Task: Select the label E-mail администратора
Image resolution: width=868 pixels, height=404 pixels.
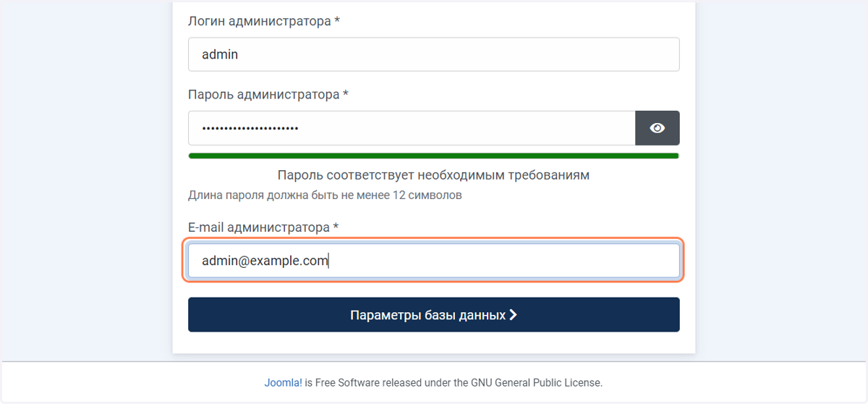Action: (x=263, y=227)
